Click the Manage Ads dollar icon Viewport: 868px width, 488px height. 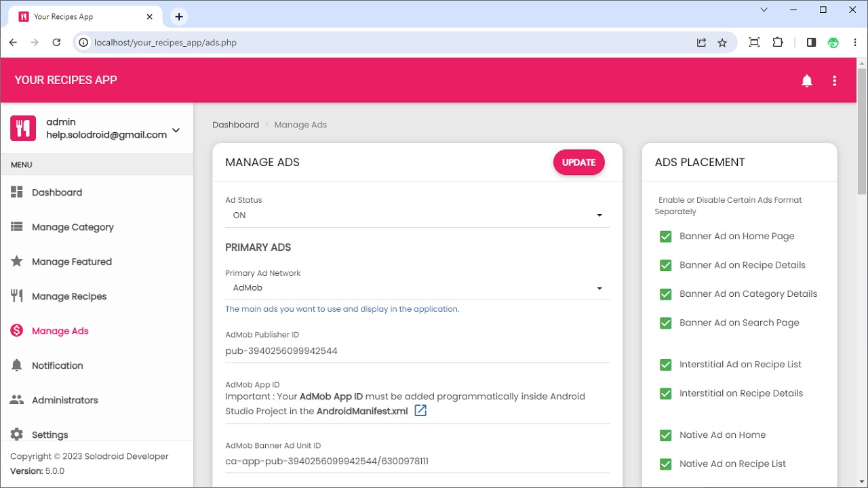click(x=17, y=331)
